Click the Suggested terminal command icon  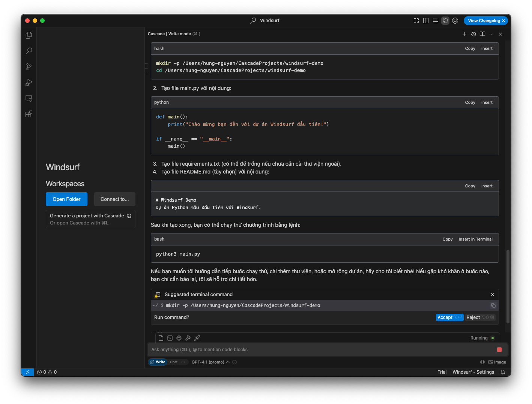coord(158,295)
